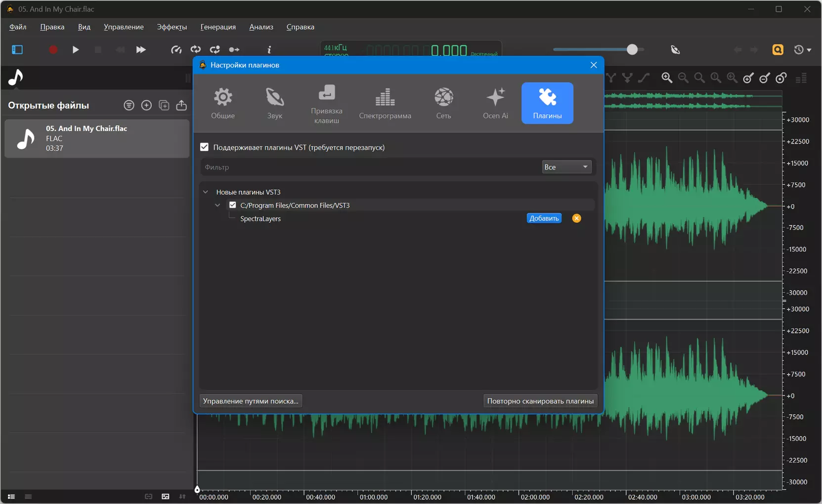Click the fast-forward button
822x504 pixels.
(141, 49)
